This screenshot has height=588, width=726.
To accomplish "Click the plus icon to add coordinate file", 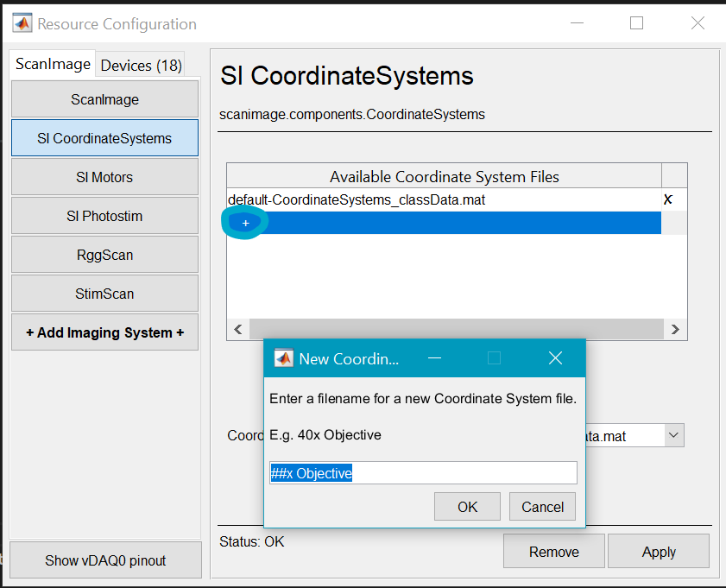I will [246, 224].
